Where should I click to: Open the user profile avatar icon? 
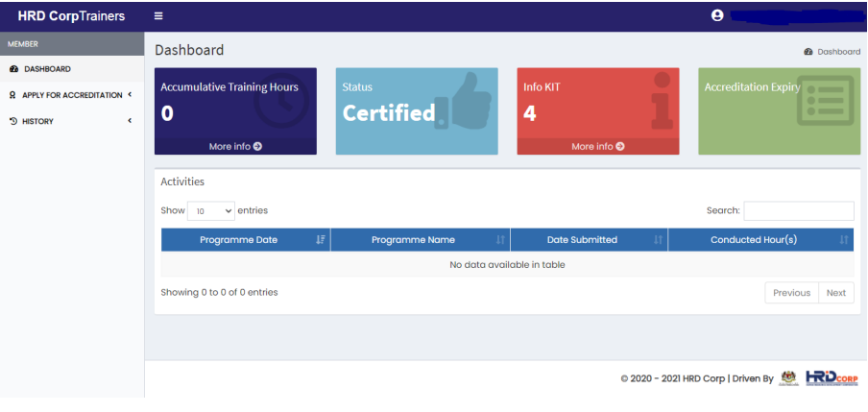(x=717, y=15)
